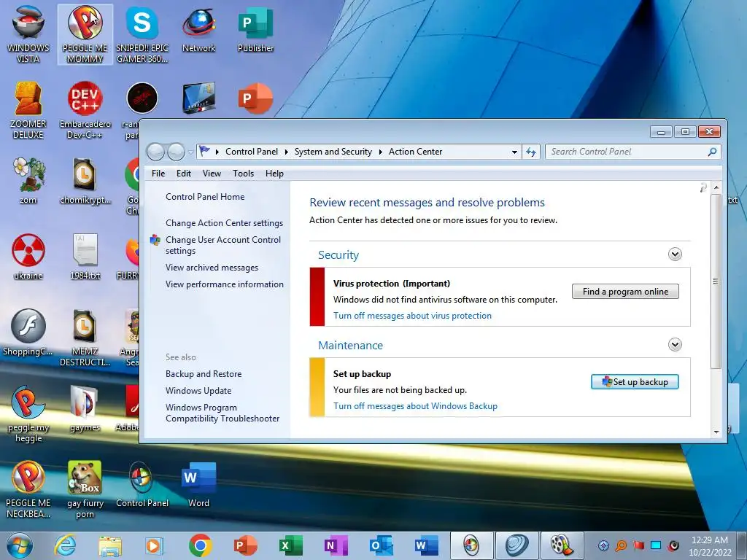The image size is (747, 560).
Task: Select the PowerPoint desktop icon below Publisher
Action: 255,98
